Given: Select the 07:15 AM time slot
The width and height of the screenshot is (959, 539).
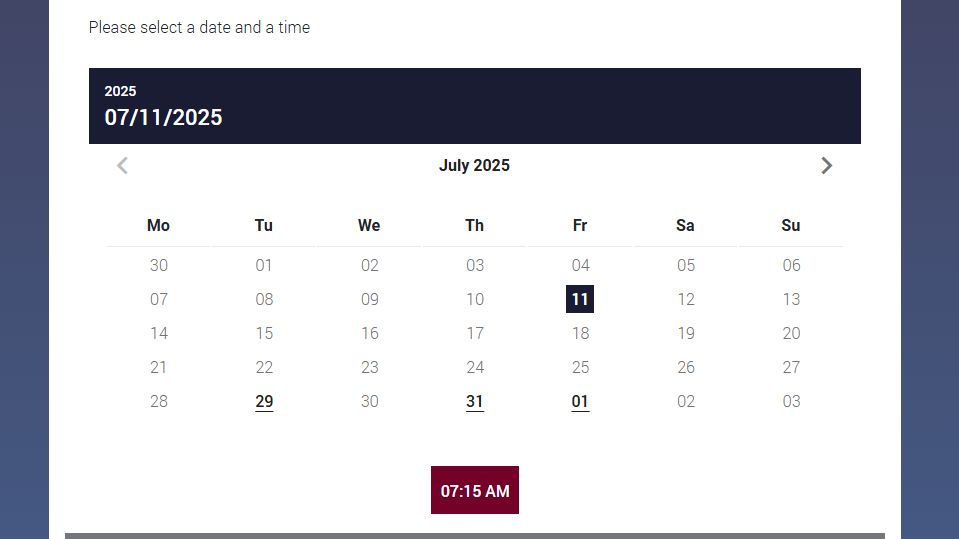Looking at the screenshot, I should click(475, 490).
